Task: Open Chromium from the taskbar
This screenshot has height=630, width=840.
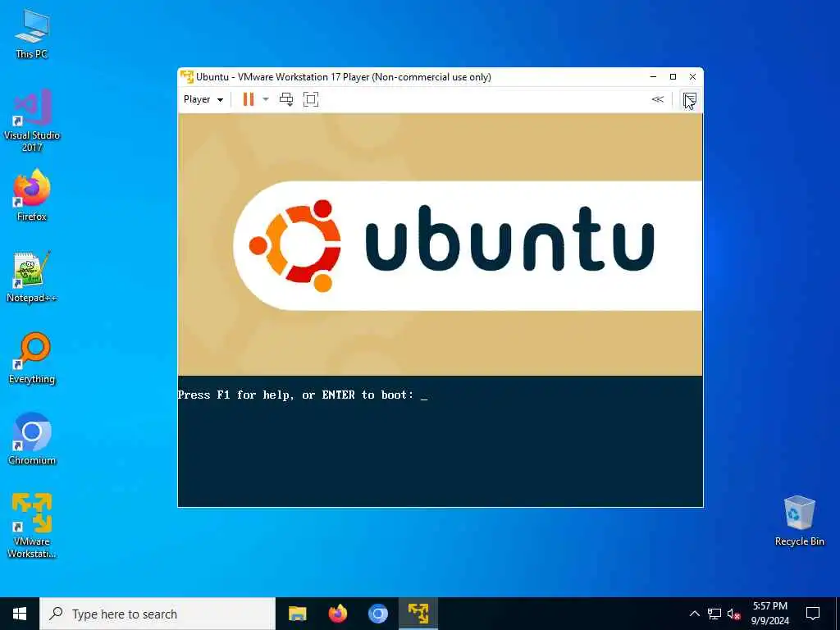Action: (x=377, y=614)
